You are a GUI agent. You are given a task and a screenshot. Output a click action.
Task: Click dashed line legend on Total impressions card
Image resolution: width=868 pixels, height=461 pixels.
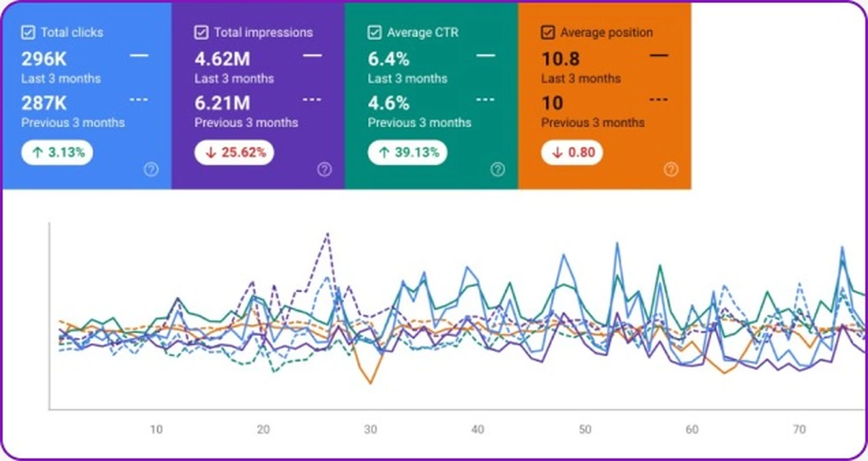click(x=313, y=99)
